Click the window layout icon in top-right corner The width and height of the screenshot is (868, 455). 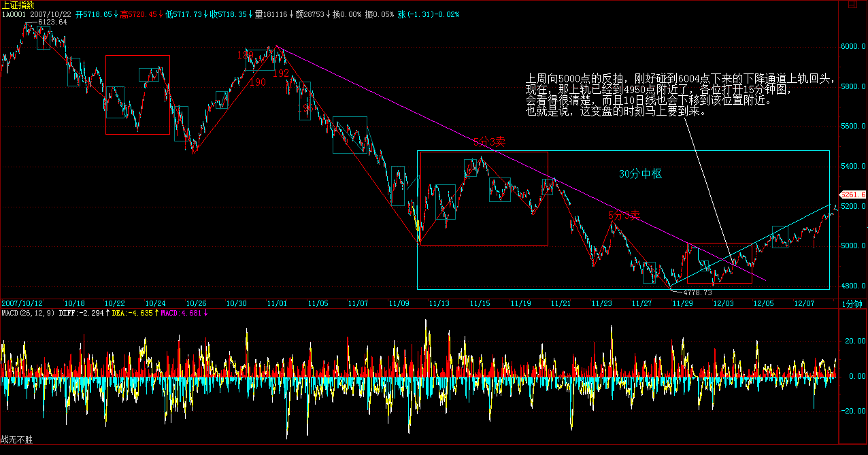(x=851, y=4)
